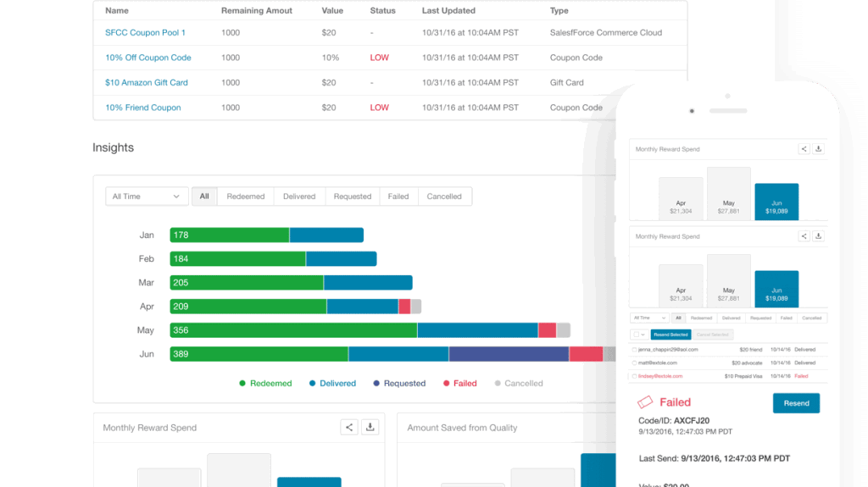Tap share icon on phone's second Monthly Reward Spend card
Screen dimensions: 868x487
[804, 236]
